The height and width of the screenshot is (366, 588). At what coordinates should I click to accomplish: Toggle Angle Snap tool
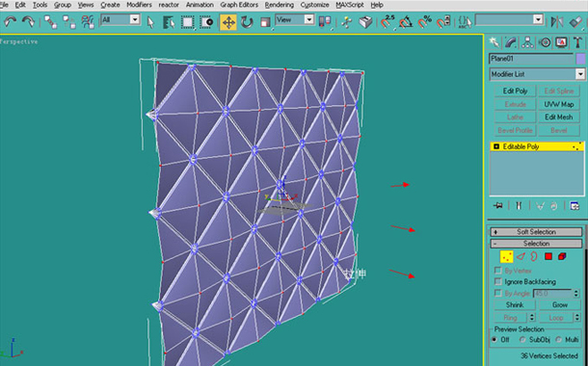pos(406,22)
